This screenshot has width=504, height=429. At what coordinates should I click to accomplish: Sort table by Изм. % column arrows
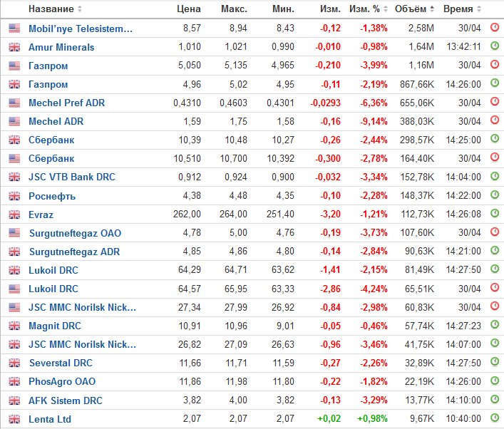point(386,9)
